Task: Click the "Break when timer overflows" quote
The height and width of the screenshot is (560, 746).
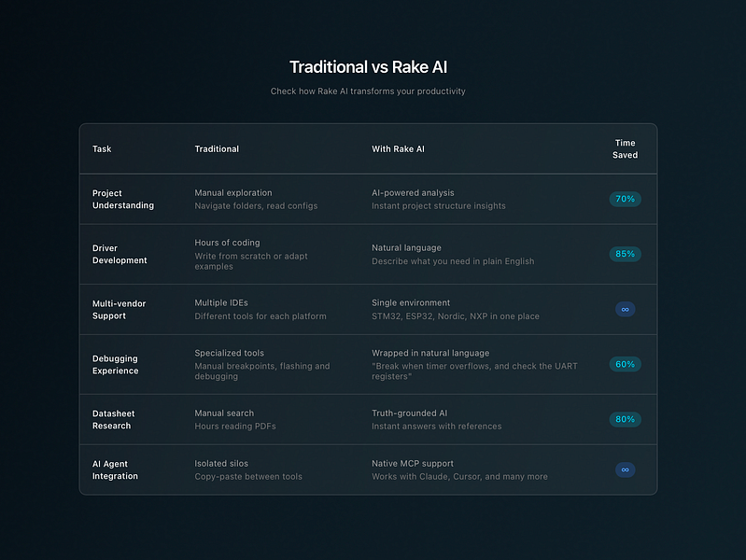Action: pos(474,371)
